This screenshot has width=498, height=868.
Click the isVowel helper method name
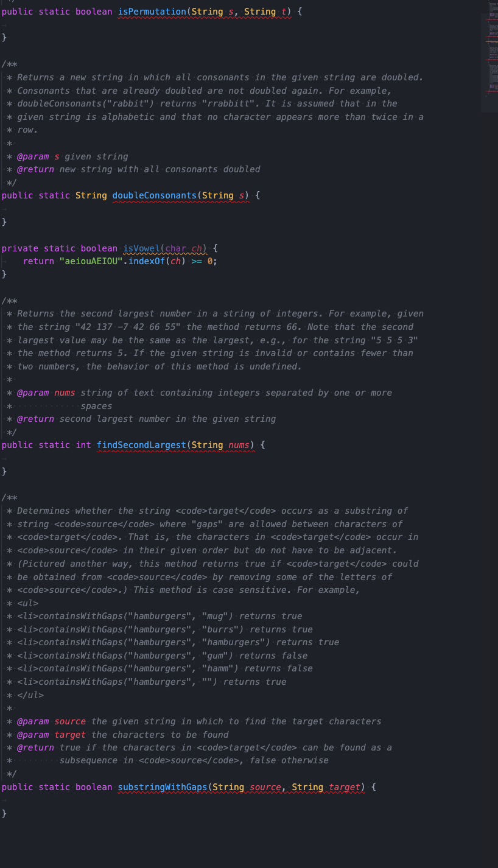141,248
